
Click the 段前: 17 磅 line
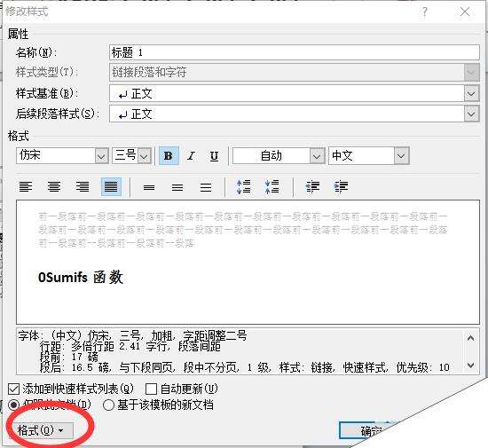click(x=69, y=357)
